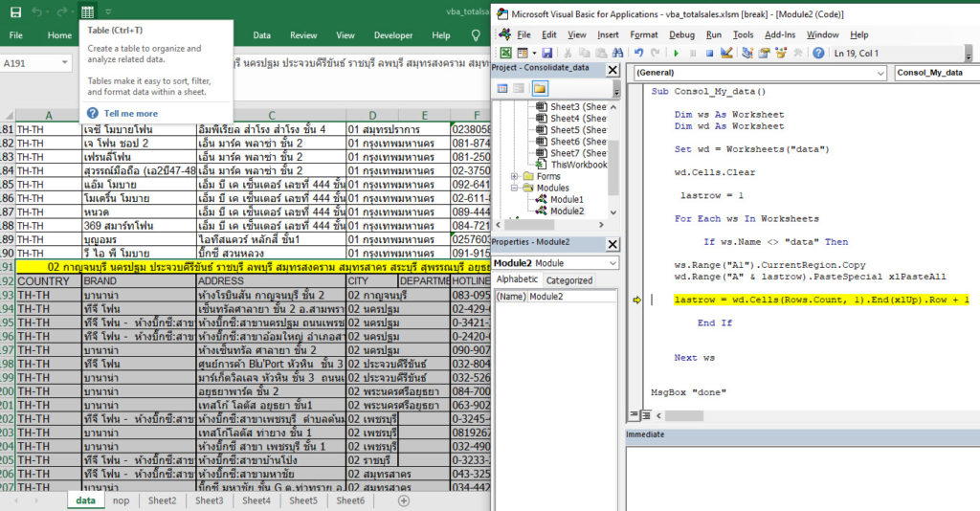The width and height of the screenshot is (980, 511).
Task: Click View Object icon in Project panel
Action: click(518, 89)
